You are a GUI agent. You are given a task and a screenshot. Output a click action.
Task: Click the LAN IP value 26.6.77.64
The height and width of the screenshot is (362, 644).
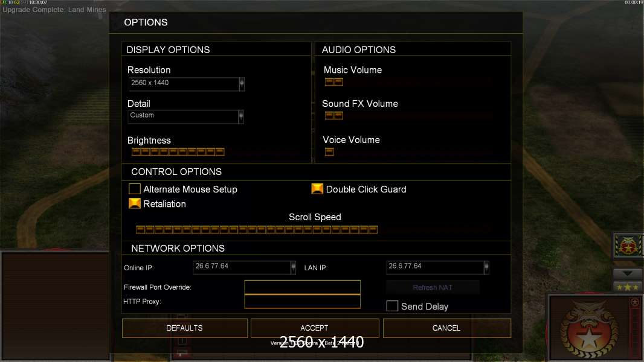click(x=405, y=266)
